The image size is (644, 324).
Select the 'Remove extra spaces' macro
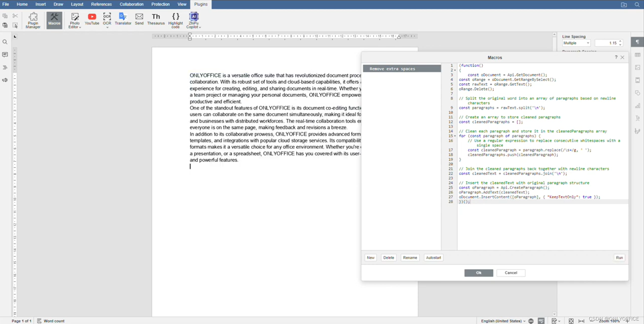click(x=402, y=69)
